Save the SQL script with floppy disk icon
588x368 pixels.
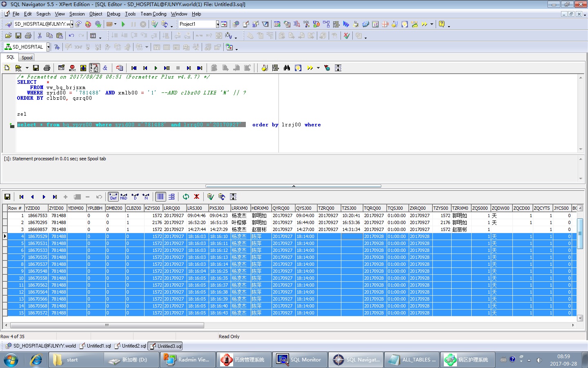click(x=36, y=68)
